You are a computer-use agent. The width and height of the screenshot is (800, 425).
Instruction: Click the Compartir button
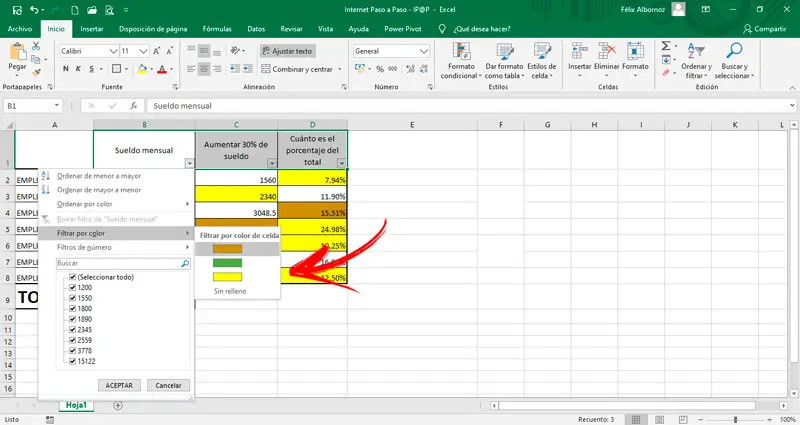click(764, 29)
